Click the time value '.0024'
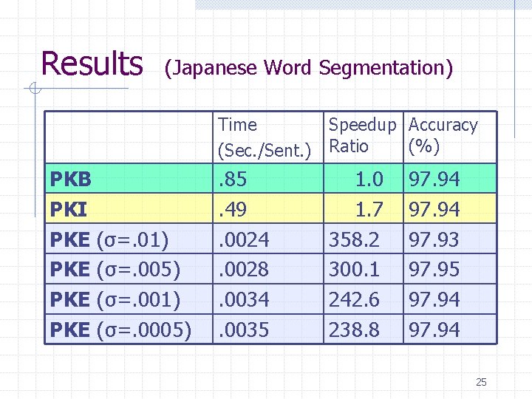Screen dimensions: 532x399 (244, 239)
